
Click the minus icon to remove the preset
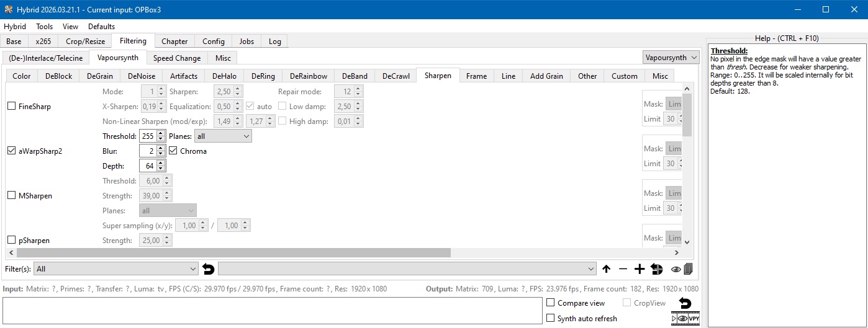point(623,269)
